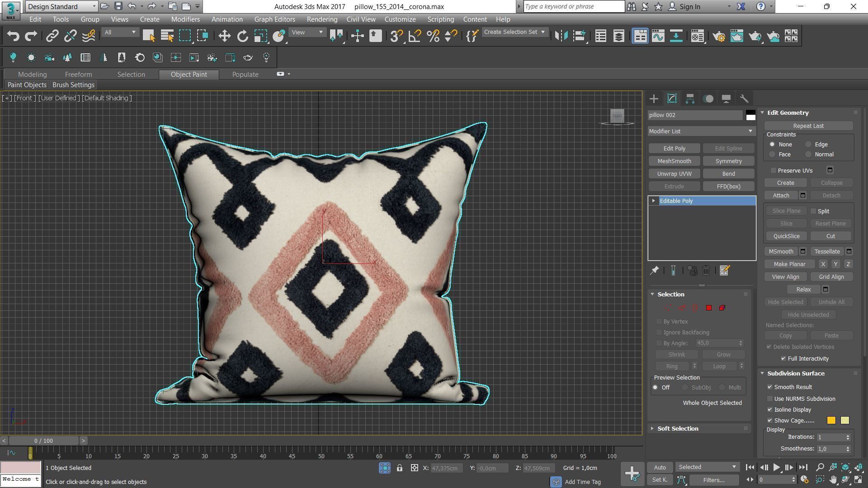868x488 pixels.
Task: Click Make Planar button
Action: pyautogui.click(x=789, y=264)
